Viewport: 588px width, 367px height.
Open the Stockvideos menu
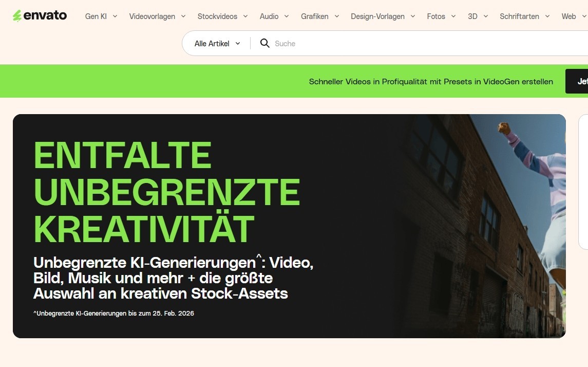(222, 16)
